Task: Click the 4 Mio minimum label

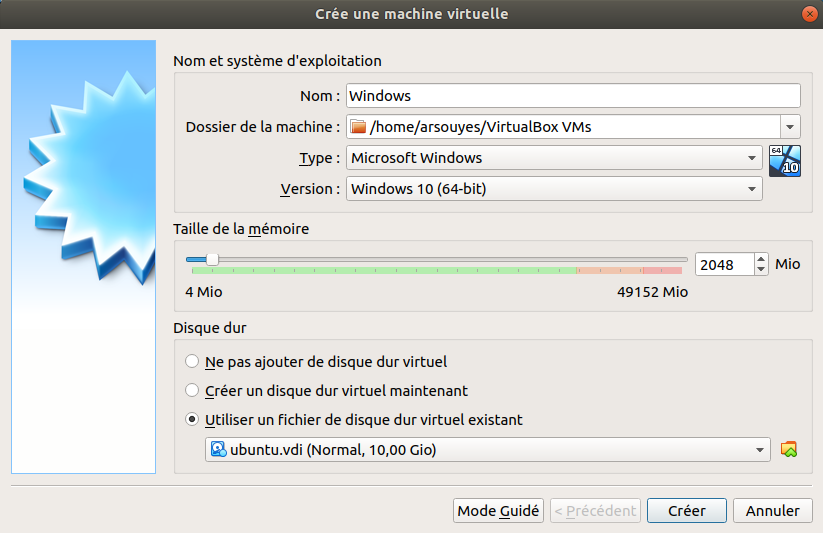Action: point(204,292)
